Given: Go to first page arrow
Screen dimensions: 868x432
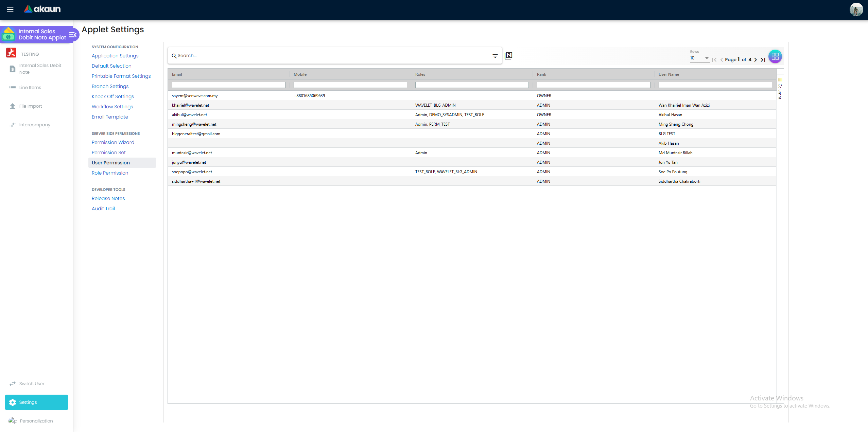Looking at the screenshot, I should pyautogui.click(x=714, y=60).
